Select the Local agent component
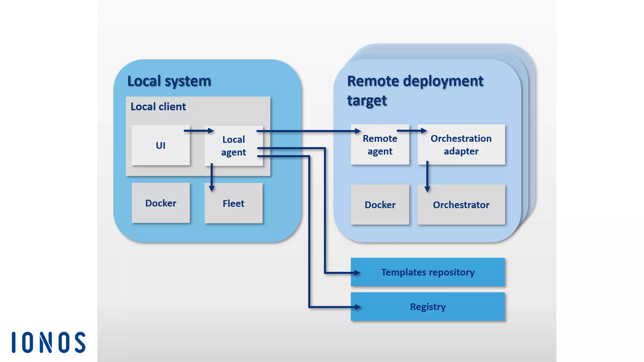Viewport: 644px width, 362px height. [233, 145]
